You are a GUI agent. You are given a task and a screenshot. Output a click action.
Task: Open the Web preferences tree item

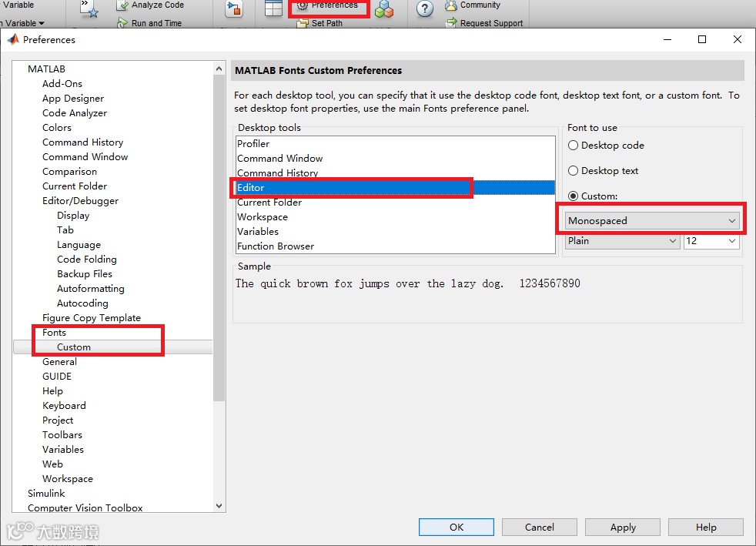52,464
